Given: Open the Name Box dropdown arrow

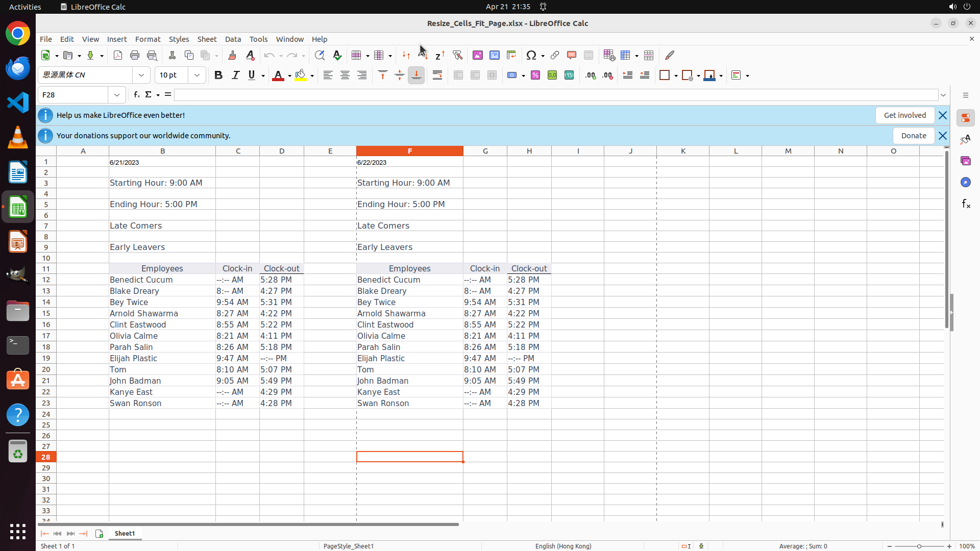Looking at the screenshot, I should [x=117, y=95].
